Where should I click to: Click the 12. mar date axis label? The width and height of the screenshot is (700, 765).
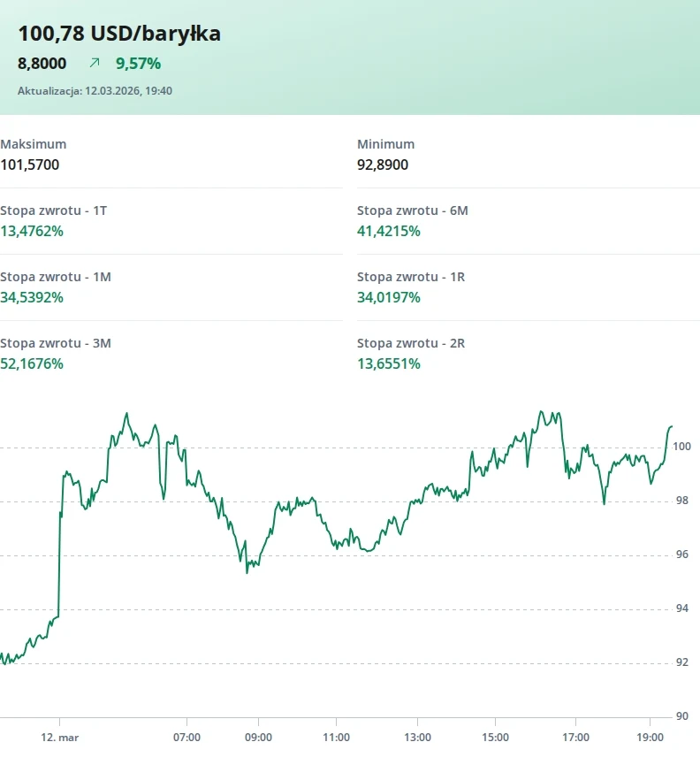59,737
